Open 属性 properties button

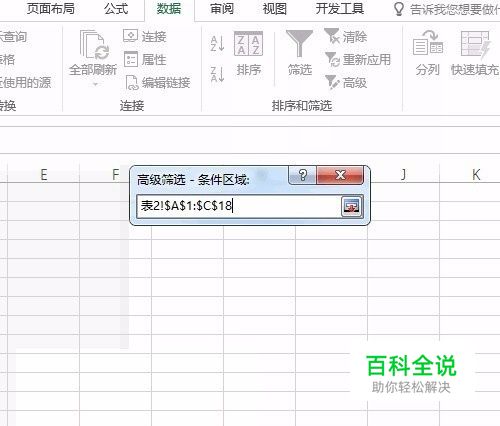[145, 60]
